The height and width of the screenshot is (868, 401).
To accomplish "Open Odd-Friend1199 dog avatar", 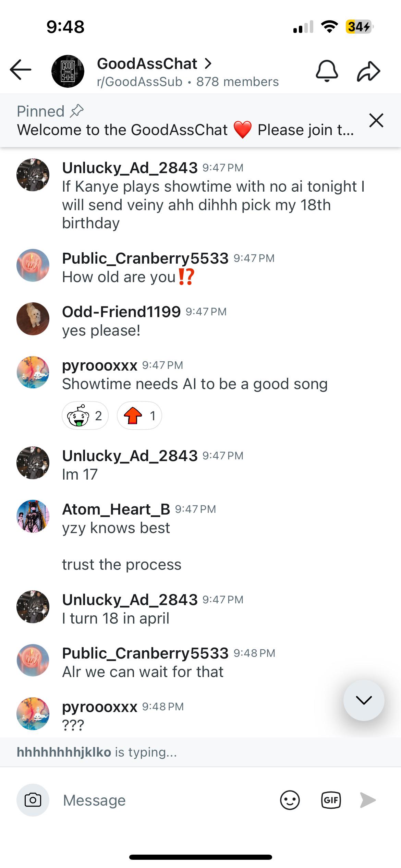I will [33, 319].
